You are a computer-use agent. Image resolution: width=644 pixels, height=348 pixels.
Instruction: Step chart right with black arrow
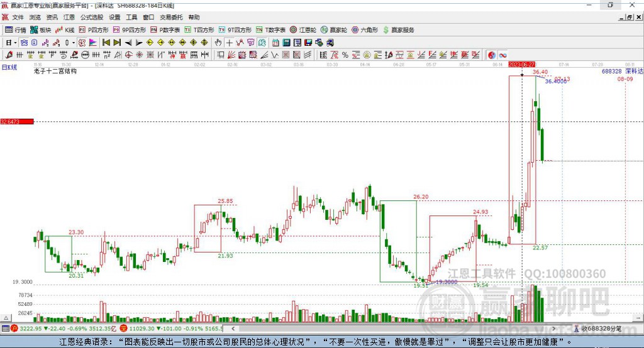(139, 43)
